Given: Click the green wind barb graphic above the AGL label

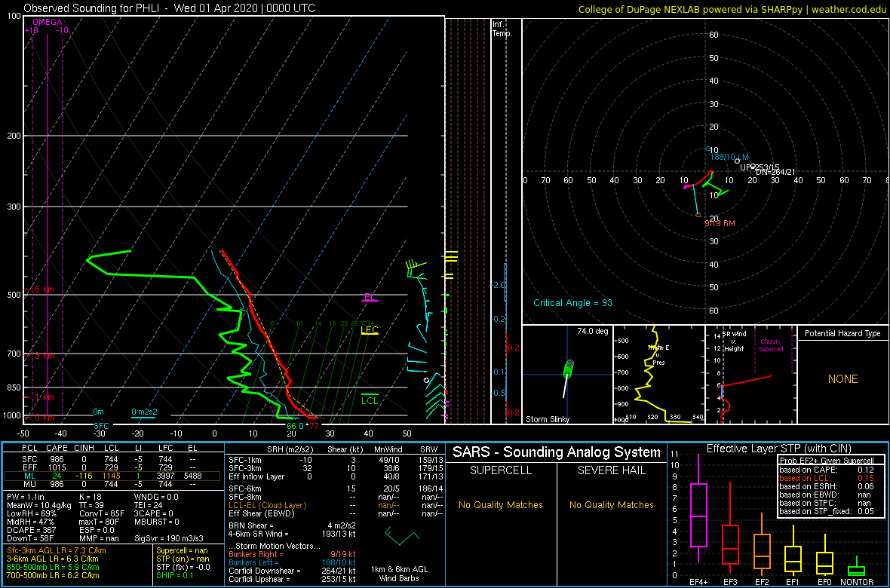Looking at the screenshot, I should (x=402, y=536).
